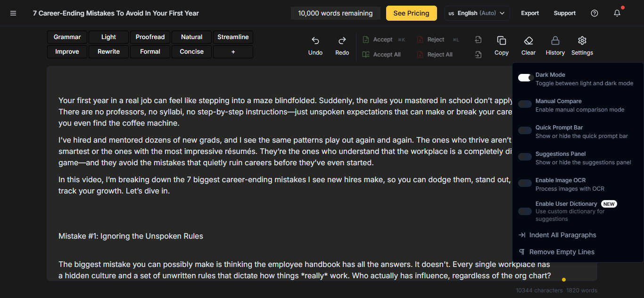644x298 pixels.
Task: Click the See Pricing button
Action: click(411, 13)
